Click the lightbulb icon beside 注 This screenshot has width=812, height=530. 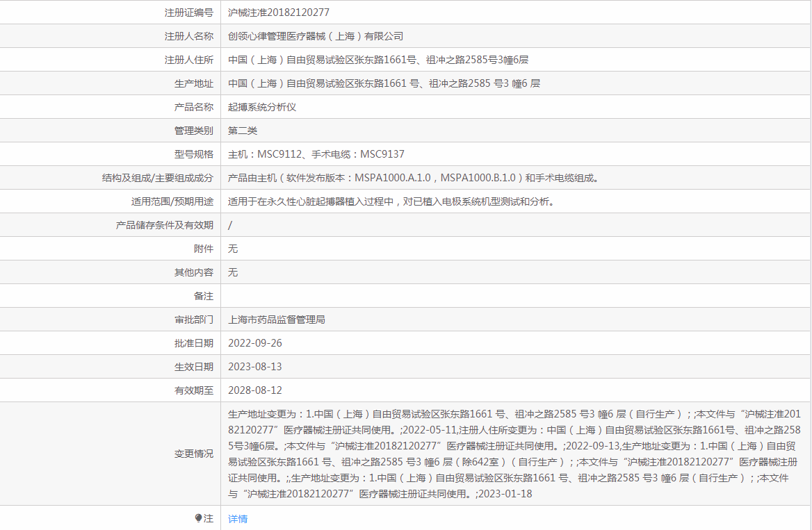click(198, 518)
